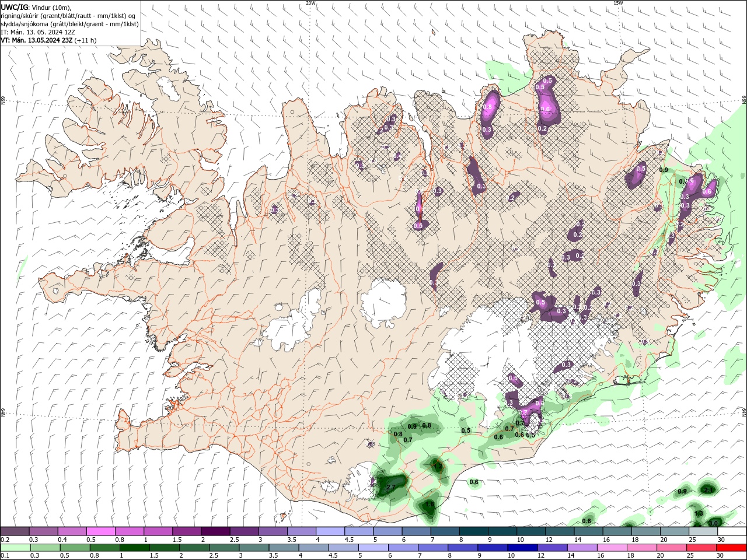Click the '3.0' value at the bottom-right rain cell
Image resolution: width=747 pixels, height=560 pixels.
(x=713, y=523)
